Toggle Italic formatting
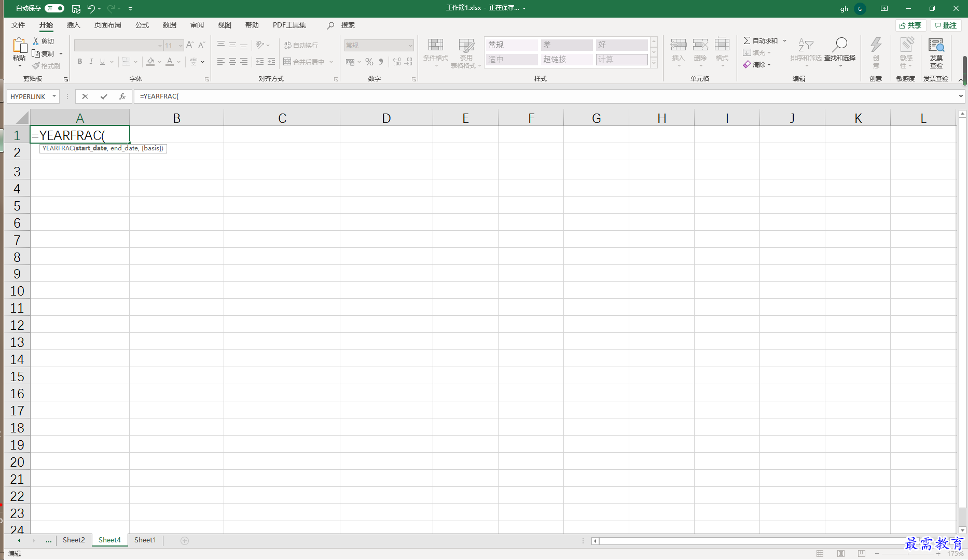This screenshot has width=968, height=560. [91, 62]
